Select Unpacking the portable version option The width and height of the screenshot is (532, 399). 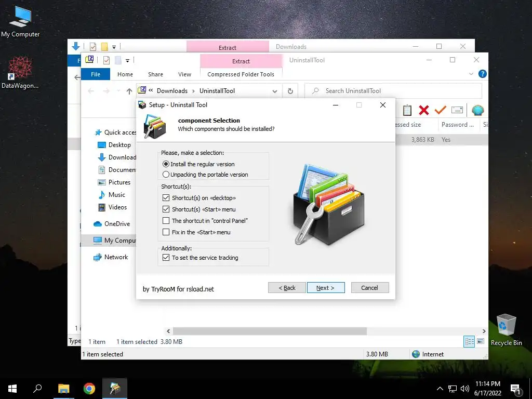pyautogui.click(x=205, y=175)
